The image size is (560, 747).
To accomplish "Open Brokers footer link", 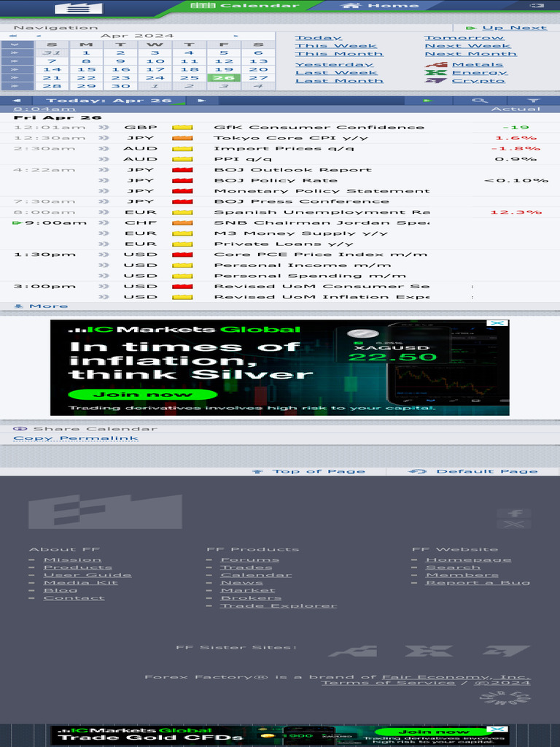I will pos(251,598).
